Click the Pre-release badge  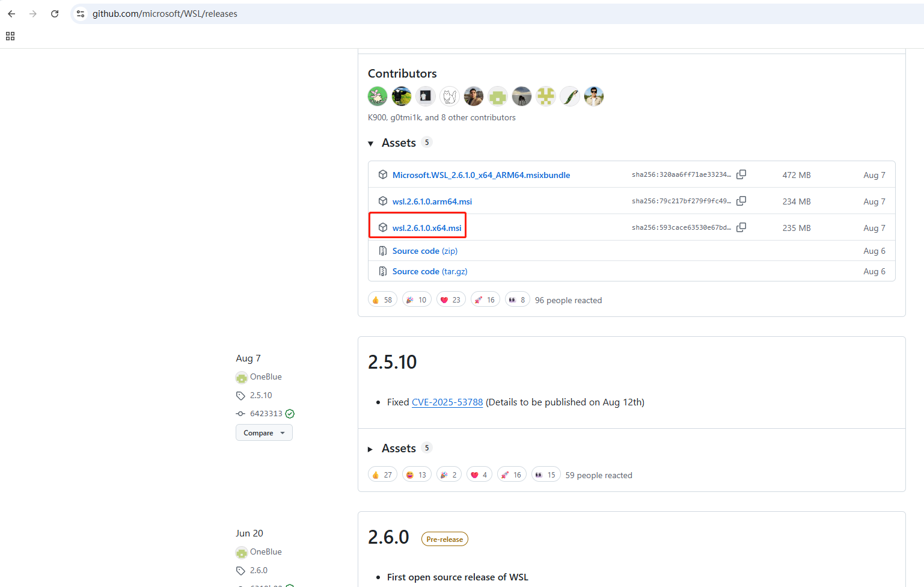(x=445, y=539)
